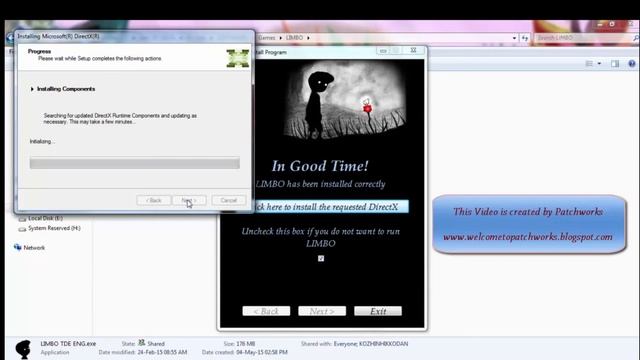This screenshot has width=640, height=360.
Task: Click the Size 176 MB text
Action: coord(239,344)
